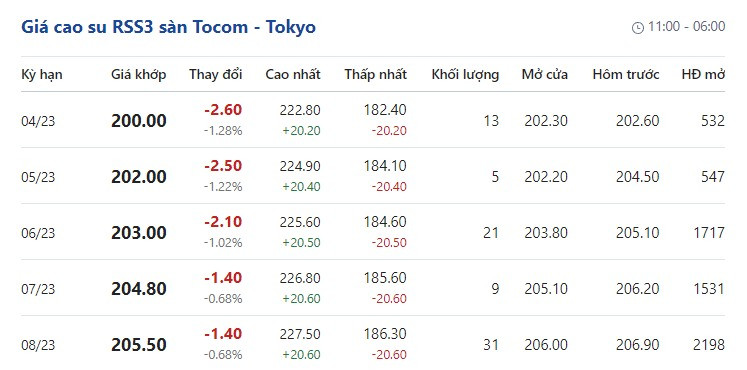The width and height of the screenshot is (747, 370).
Task: Select the Kỳ hạn column header
Action: tap(42, 74)
